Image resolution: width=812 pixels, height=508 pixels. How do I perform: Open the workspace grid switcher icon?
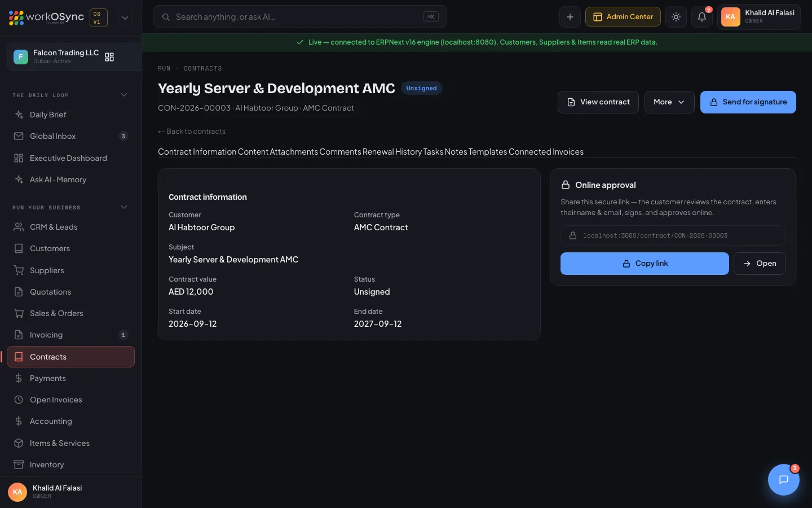[x=109, y=57]
